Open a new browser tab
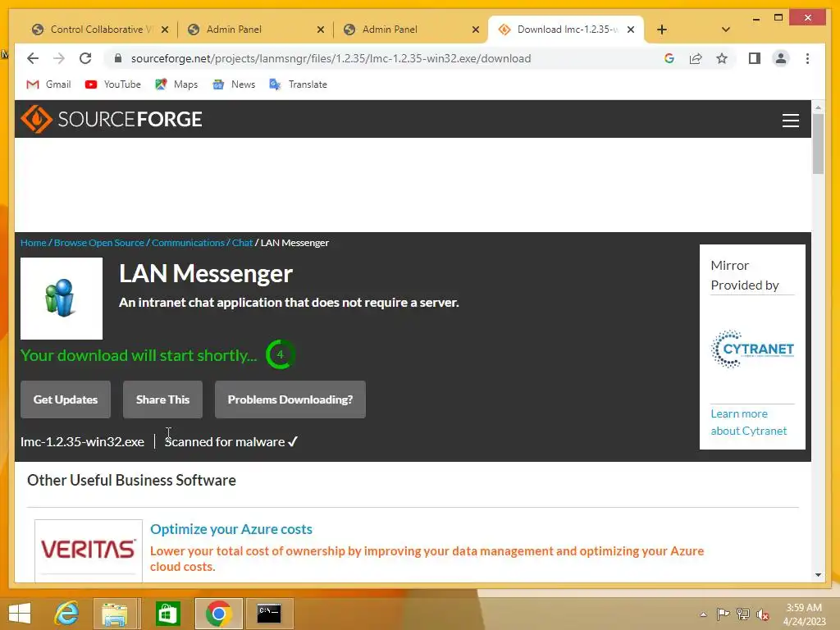The width and height of the screenshot is (840, 630). [x=662, y=30]
